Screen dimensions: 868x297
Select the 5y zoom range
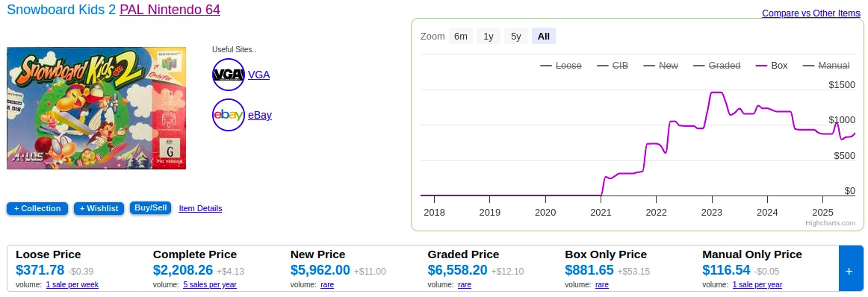click(516, 36)
